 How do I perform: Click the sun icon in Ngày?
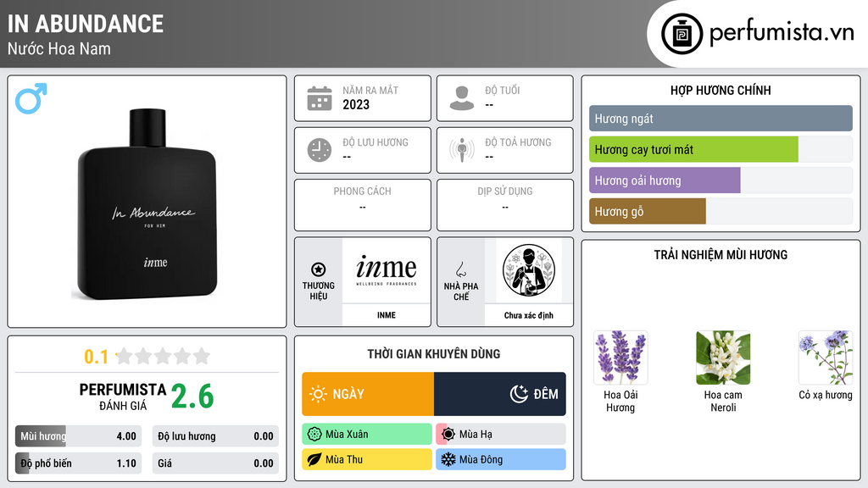319,394
